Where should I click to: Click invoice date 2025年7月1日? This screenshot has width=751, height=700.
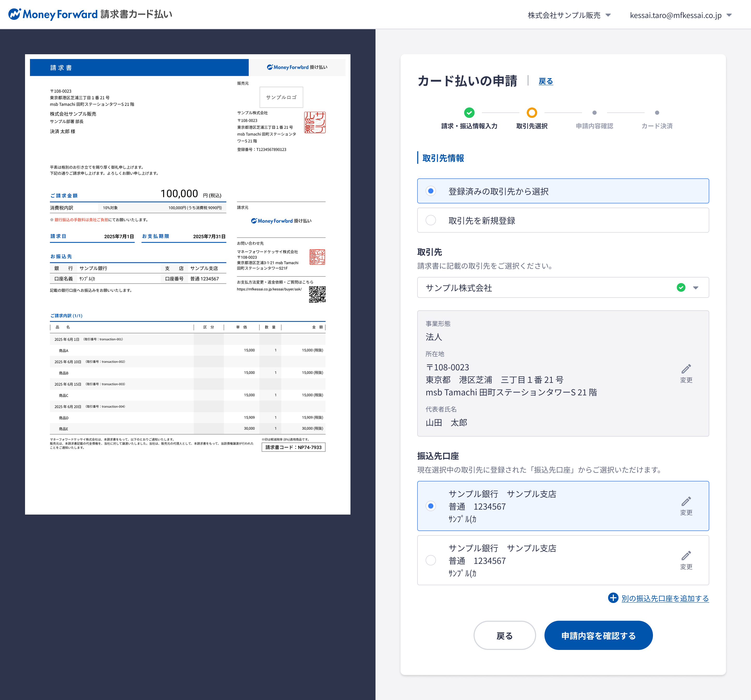pyautogui.click(x=119, y=237)
